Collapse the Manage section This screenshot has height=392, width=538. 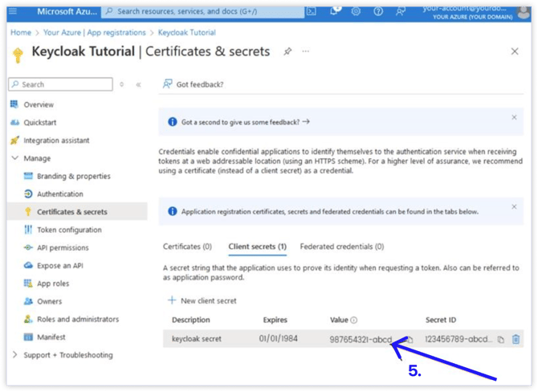point(37,158)
